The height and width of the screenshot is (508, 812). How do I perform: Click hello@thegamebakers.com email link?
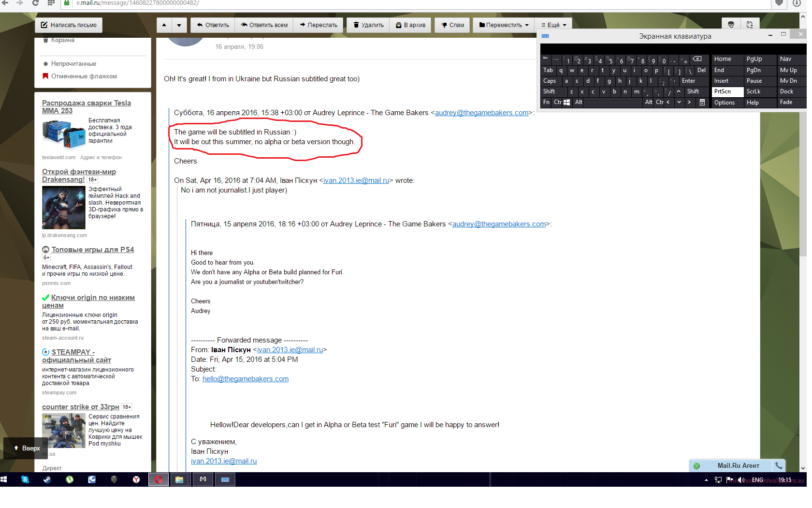coord(246,379)
